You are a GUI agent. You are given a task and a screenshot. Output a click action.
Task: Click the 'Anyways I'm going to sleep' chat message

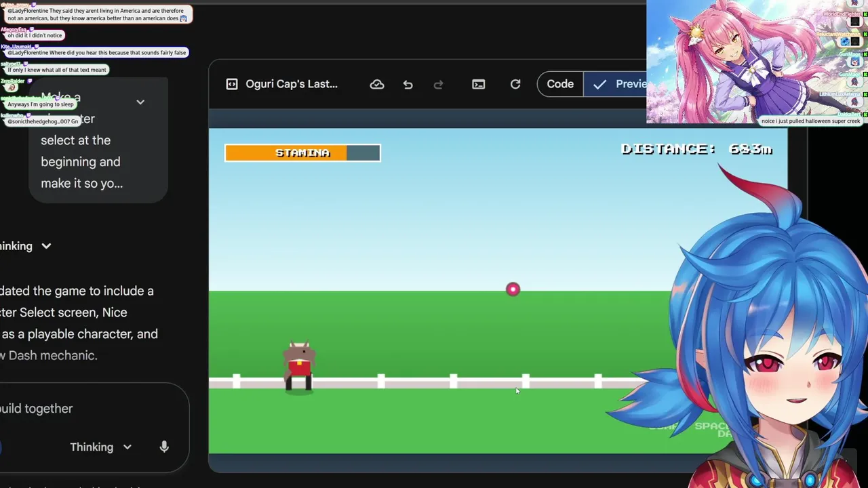(x=41, y=104)
